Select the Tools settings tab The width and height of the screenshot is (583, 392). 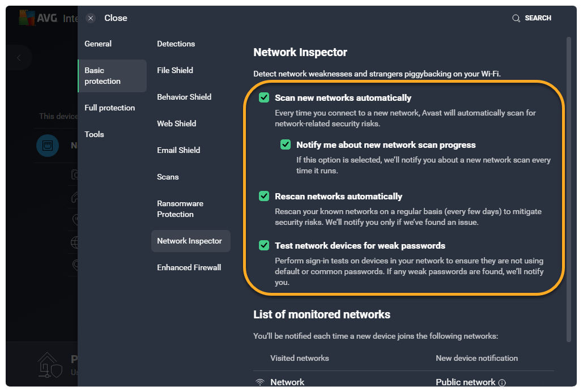point(94,134)
